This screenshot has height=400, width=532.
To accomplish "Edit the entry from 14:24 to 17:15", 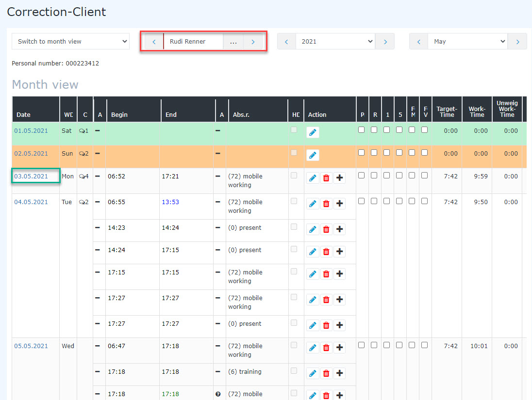I will pos(313,252).
